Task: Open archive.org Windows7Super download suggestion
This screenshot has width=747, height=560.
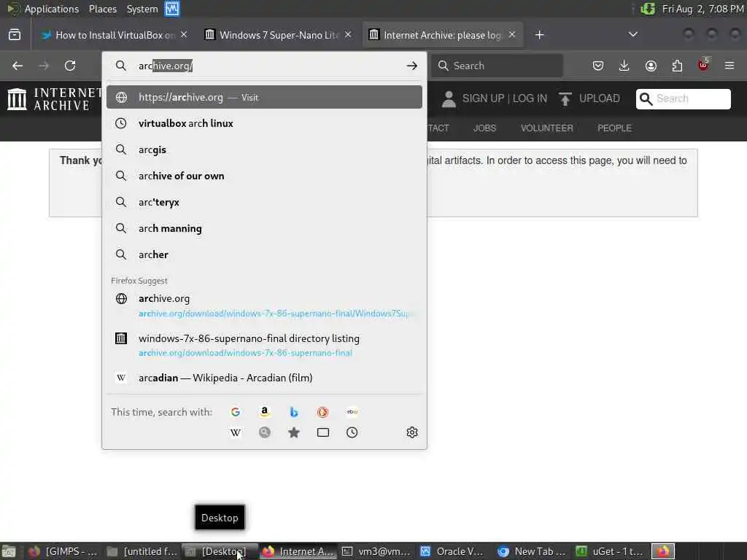Action: point(264,306)
